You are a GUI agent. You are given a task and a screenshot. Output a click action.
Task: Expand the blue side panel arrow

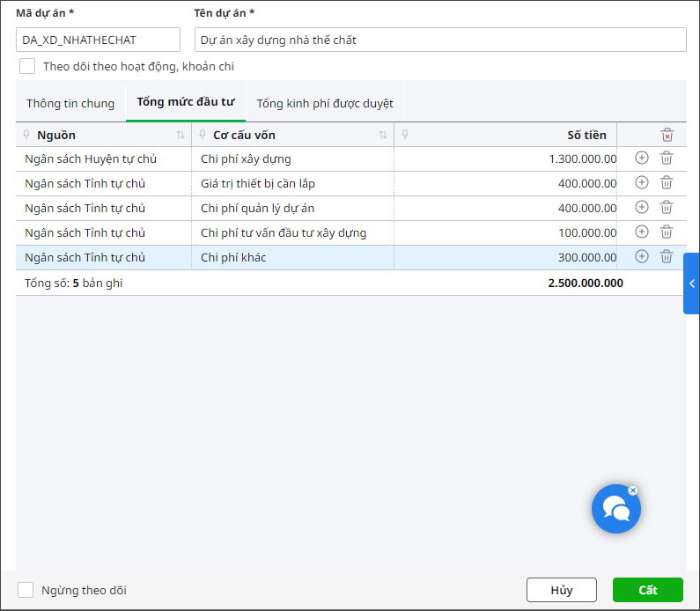coord(691,283)
